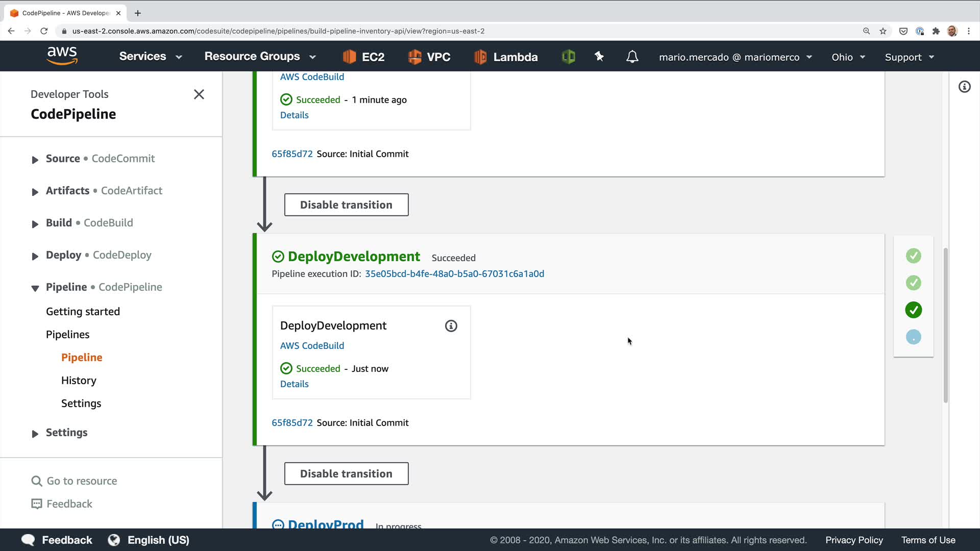Image resolution: width=980 pixels, height=551 pixels.
Task: Select Getting started navigation item
Action: [x=83, y=312]
